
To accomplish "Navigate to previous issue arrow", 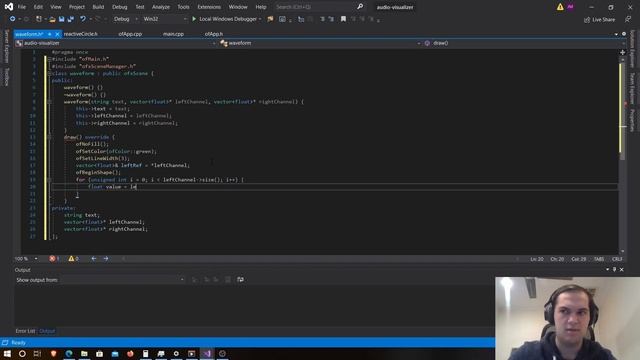I will click(x=94, y=259).
